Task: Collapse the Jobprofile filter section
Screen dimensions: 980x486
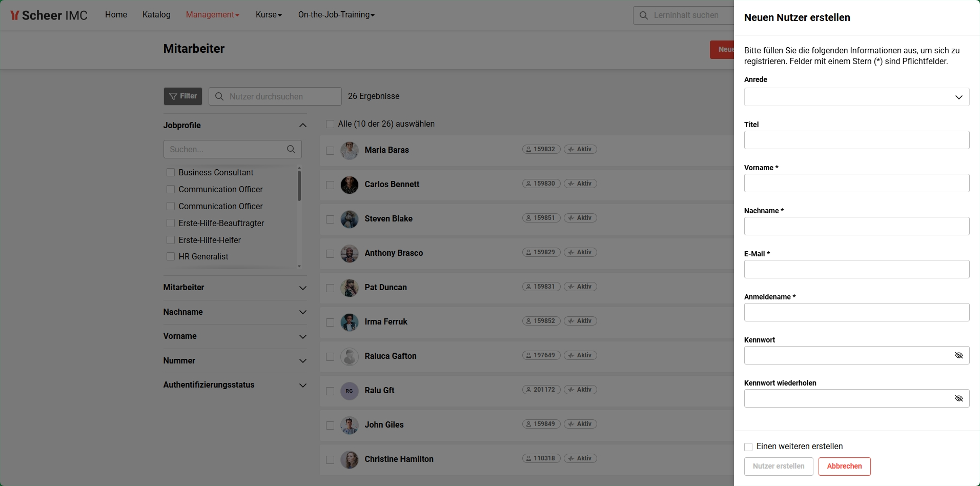Action: pyautogui.click(x=303, y=126)
